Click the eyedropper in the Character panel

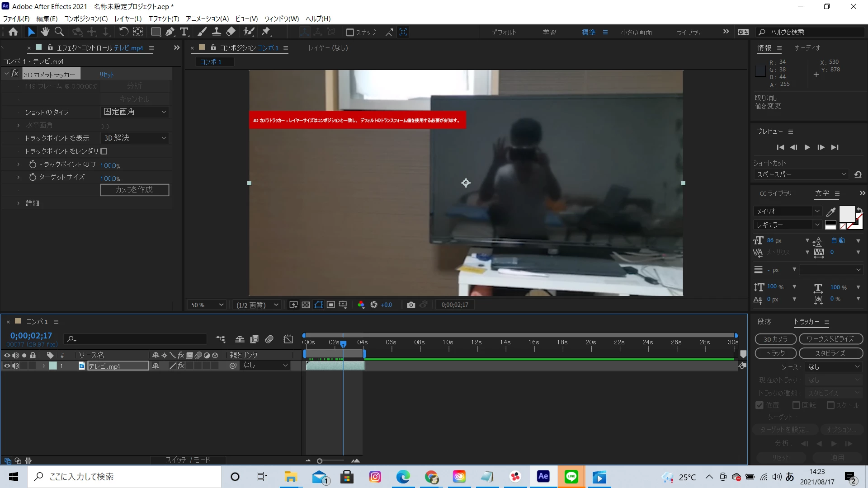point(830,211)
